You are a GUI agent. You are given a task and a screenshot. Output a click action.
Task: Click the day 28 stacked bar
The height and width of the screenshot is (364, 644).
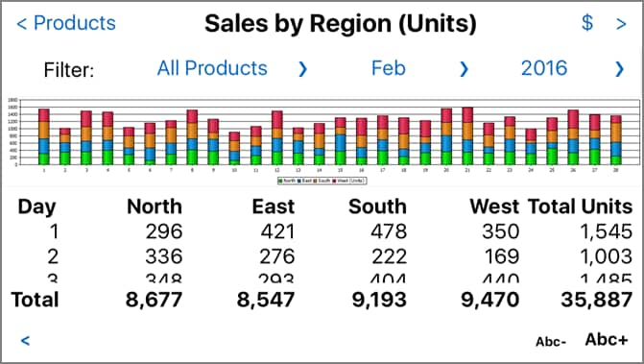click(x=615, y=140)
